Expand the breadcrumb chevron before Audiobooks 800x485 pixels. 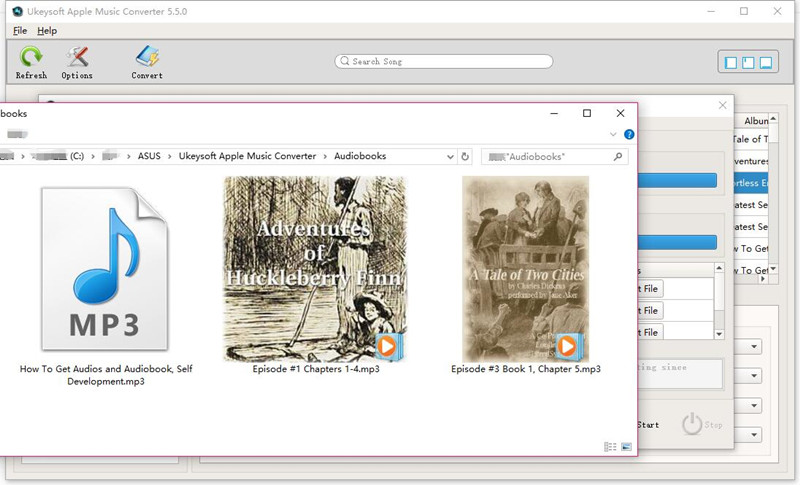point(325,156)
